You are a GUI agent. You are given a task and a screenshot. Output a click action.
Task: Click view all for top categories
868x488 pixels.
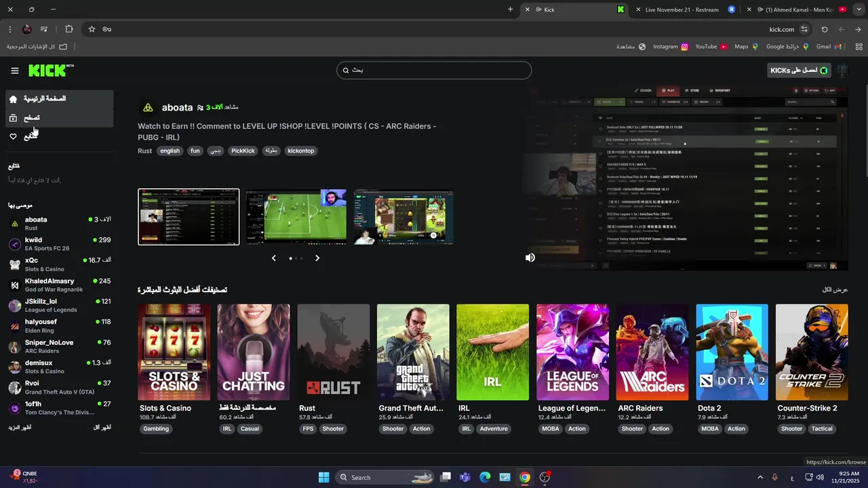click(x=835, y=290)
